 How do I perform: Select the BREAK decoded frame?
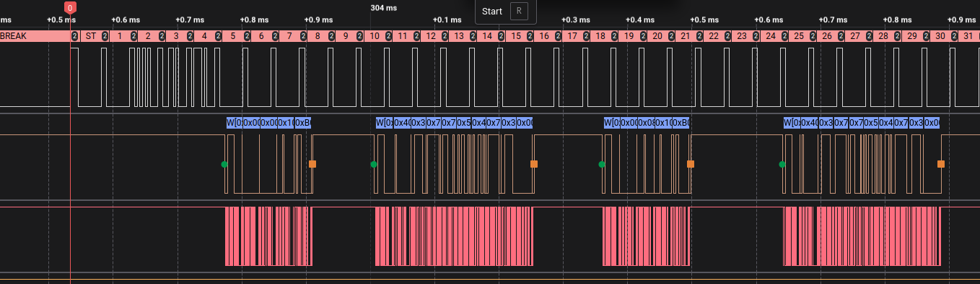pyautogui.click(x=35, y=36)
